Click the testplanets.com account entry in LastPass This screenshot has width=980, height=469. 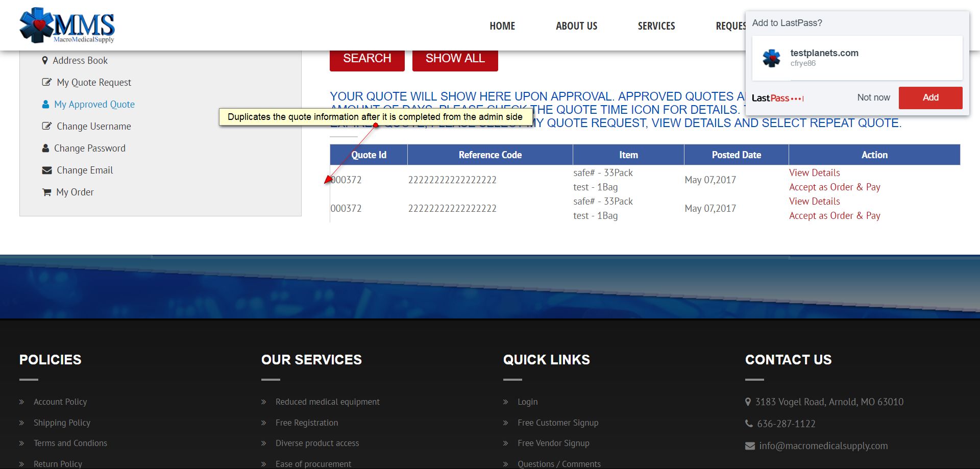tap(857, 58)
